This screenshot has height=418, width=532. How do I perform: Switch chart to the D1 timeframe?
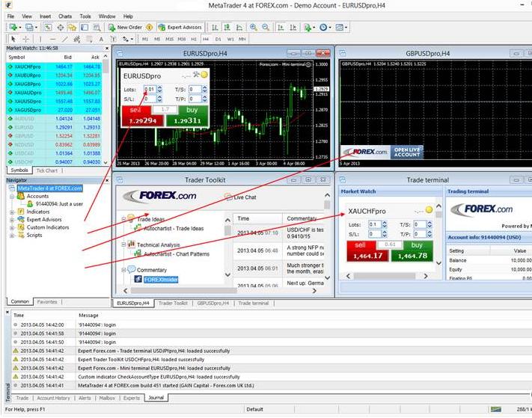(x=218, y=39)
